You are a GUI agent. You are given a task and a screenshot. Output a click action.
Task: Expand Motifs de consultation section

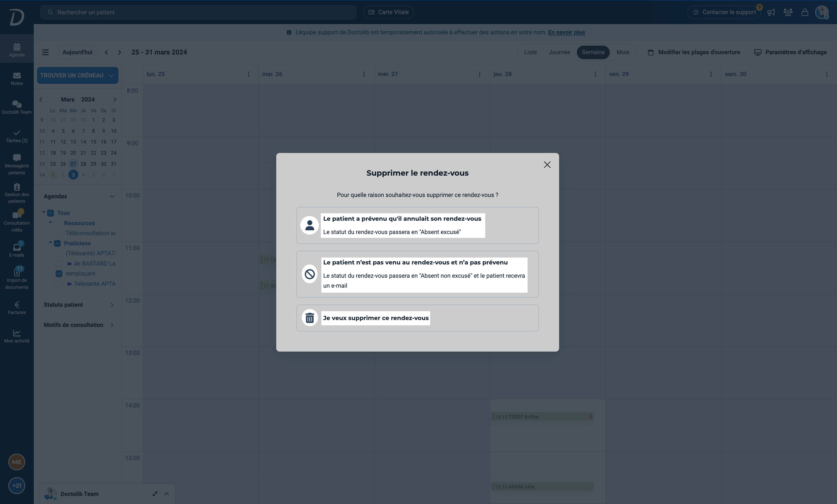112,325
